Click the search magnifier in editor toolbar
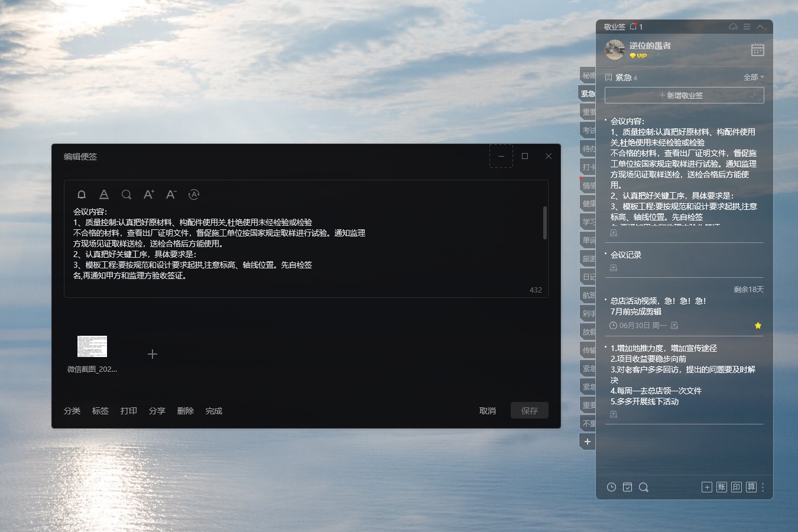The height and width of the screenshot is (532, 798). coord(126,194)
